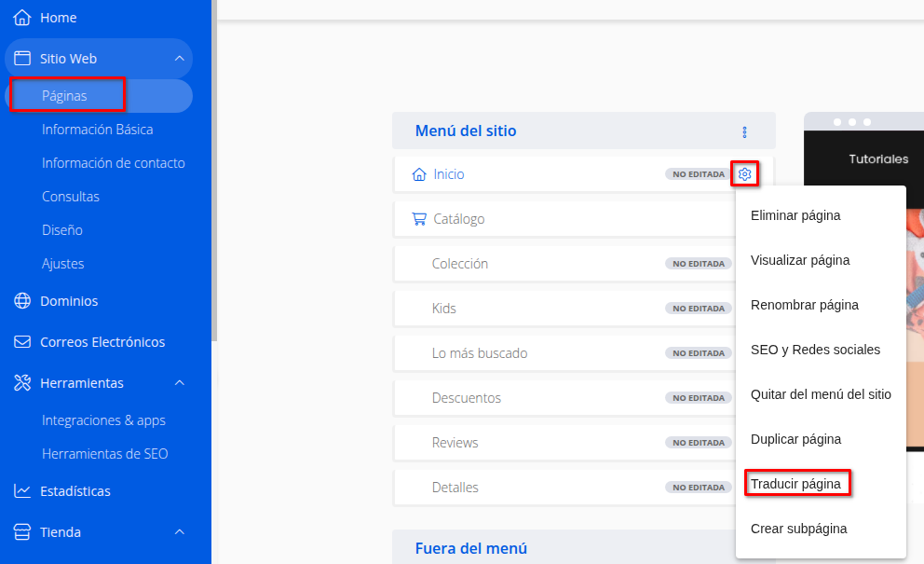Click the Correos Electrónicos envelope icon
Viewport: 924px width, 564px height.
point(22,342)
